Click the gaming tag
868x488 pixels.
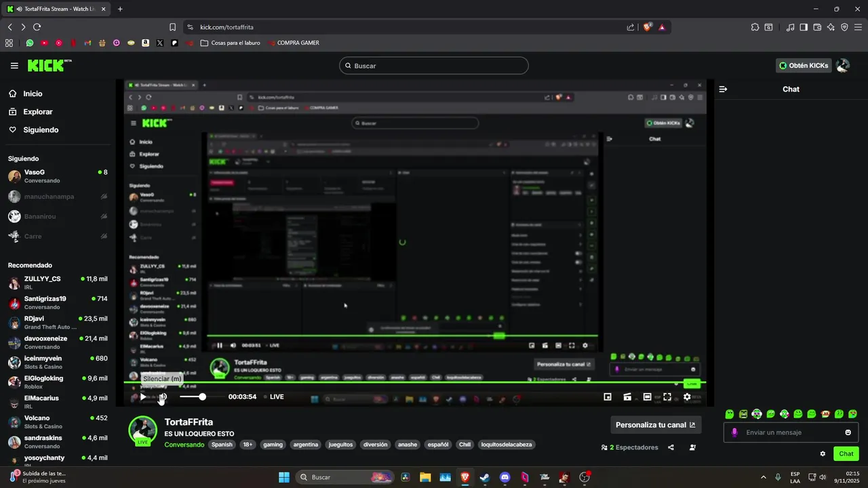pos(273,445)
